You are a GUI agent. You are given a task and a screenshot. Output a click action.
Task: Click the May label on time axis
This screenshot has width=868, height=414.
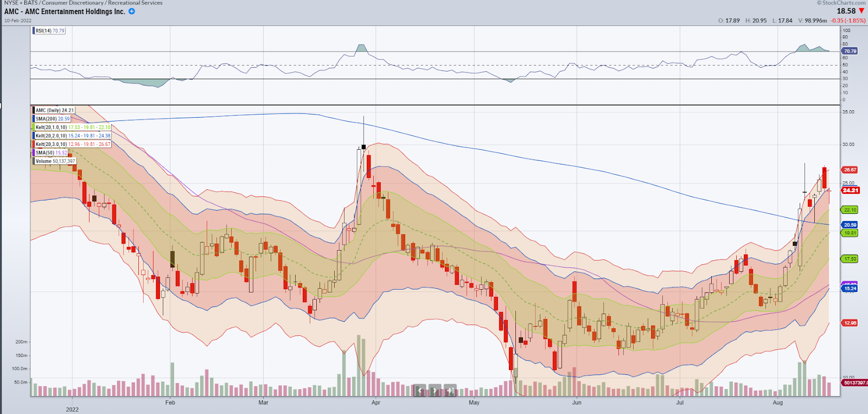[x=474, y=403]
